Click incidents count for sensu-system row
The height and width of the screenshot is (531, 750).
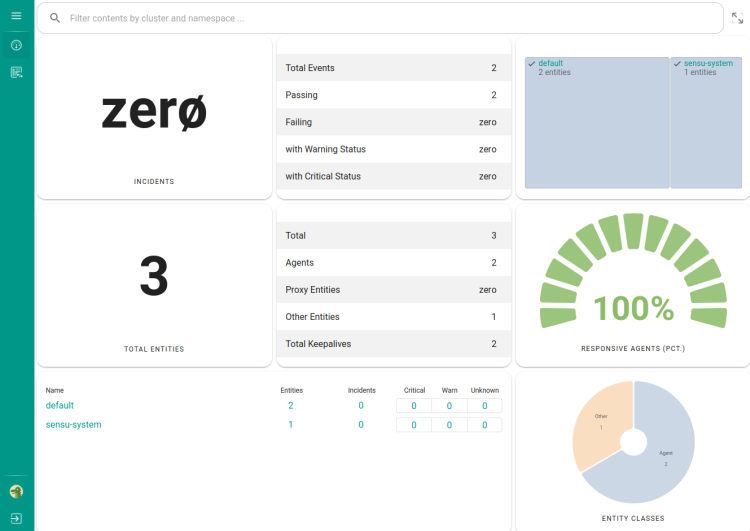coord(361,424)
